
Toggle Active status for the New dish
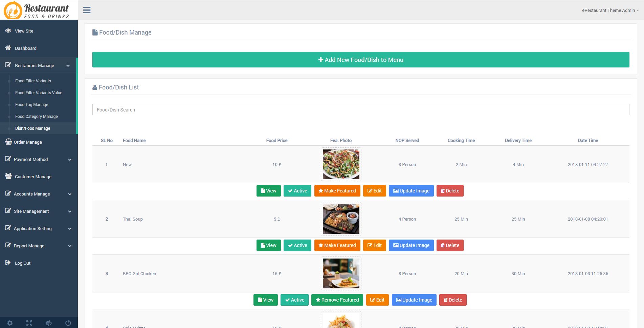click(x=297, y=191)
